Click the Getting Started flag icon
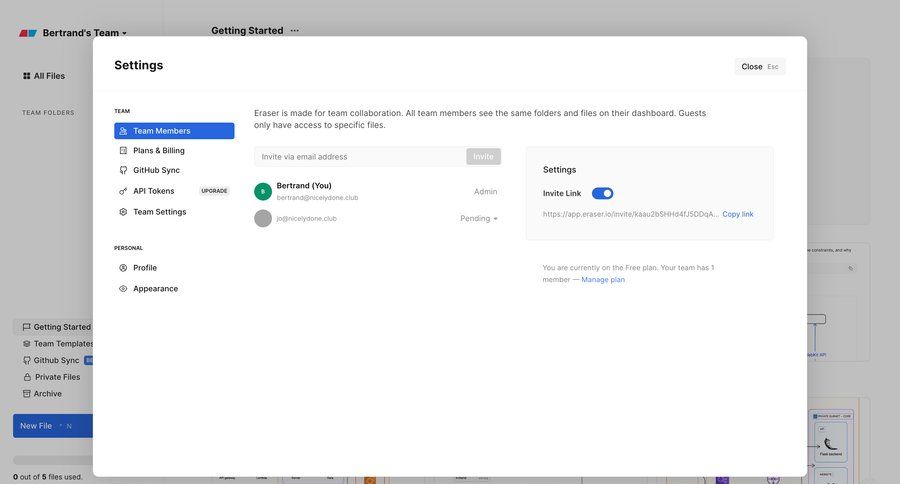The image size is (900, 484). point(26,327)
